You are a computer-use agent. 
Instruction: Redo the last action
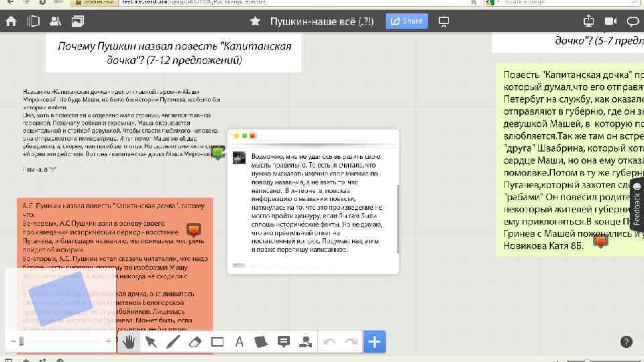pos(352,342)
